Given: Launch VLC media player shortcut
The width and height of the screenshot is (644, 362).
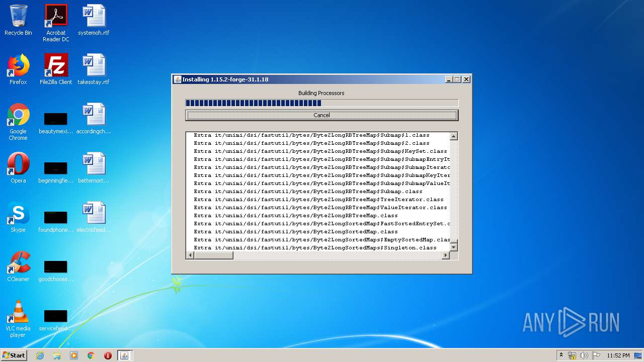Looking at the screenshot, I should tap(18, 319).
